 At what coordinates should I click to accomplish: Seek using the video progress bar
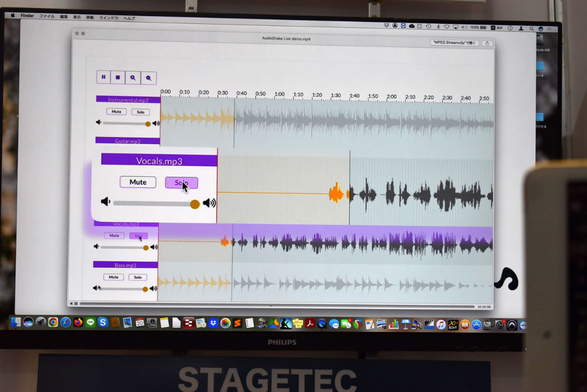click(x=277, y=306)
